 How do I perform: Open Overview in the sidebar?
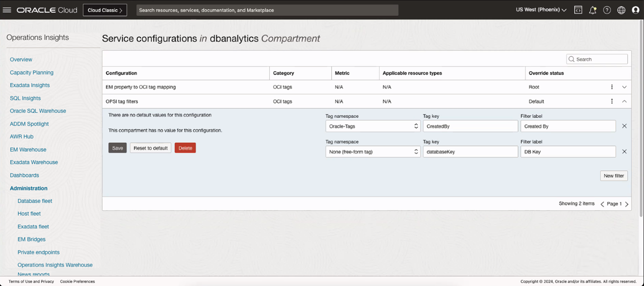click(21, 59)
